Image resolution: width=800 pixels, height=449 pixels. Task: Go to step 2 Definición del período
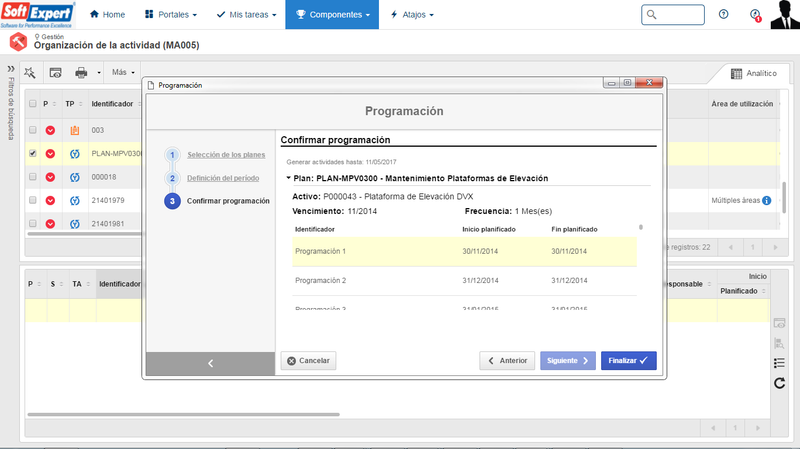223,178
